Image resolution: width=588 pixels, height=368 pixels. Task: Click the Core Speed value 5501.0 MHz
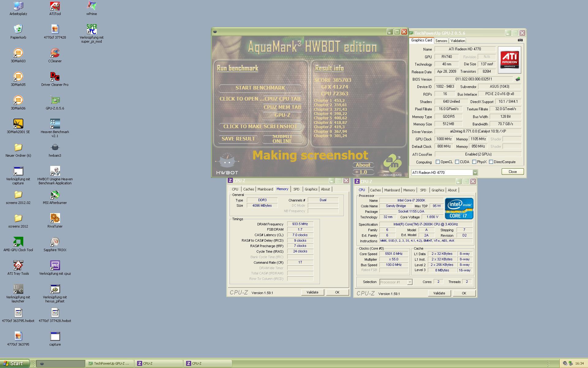click(x=394, y=254)
